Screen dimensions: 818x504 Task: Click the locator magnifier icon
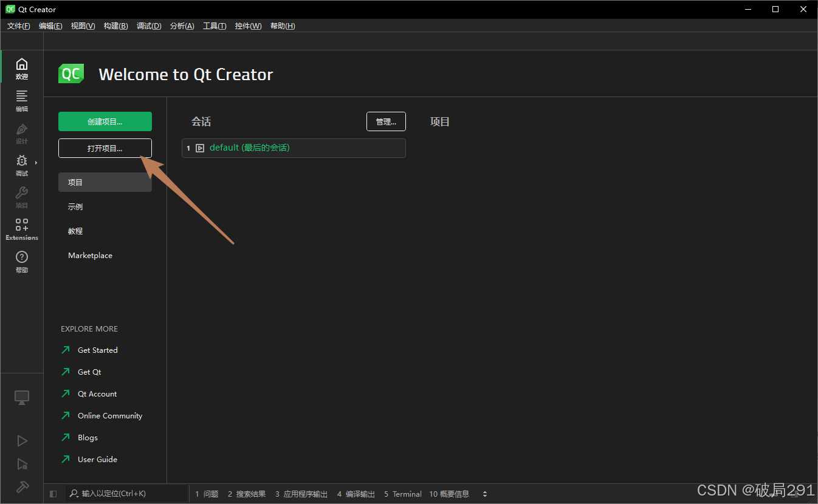coord(74,494)
